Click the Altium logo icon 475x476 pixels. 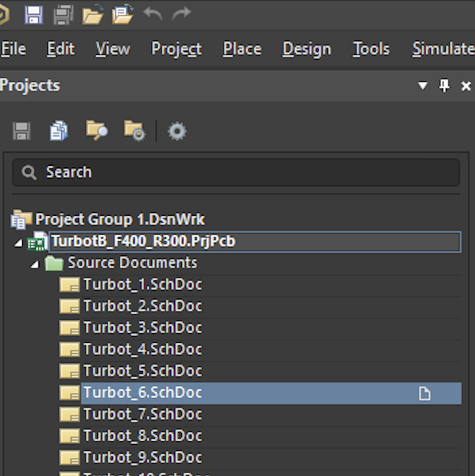(4, 15)
